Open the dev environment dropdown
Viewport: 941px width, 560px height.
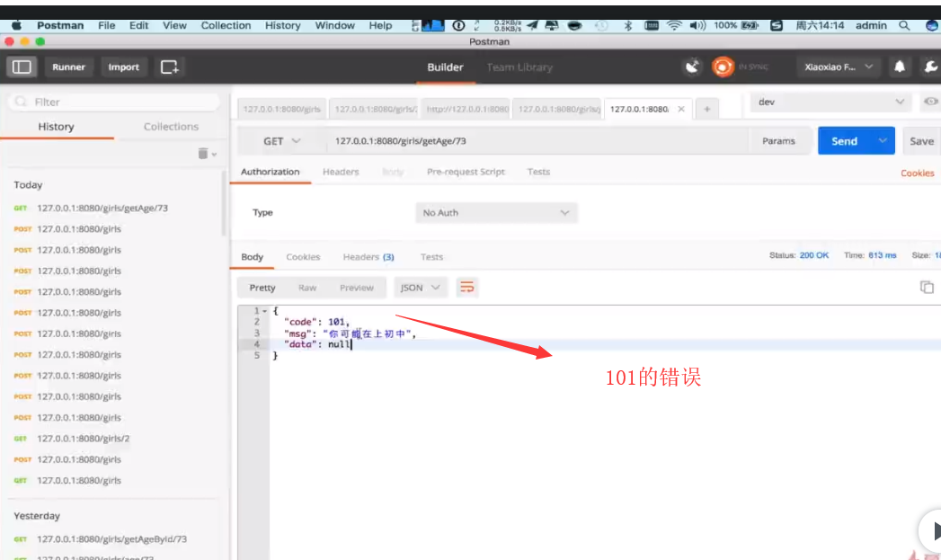[830, 102]
